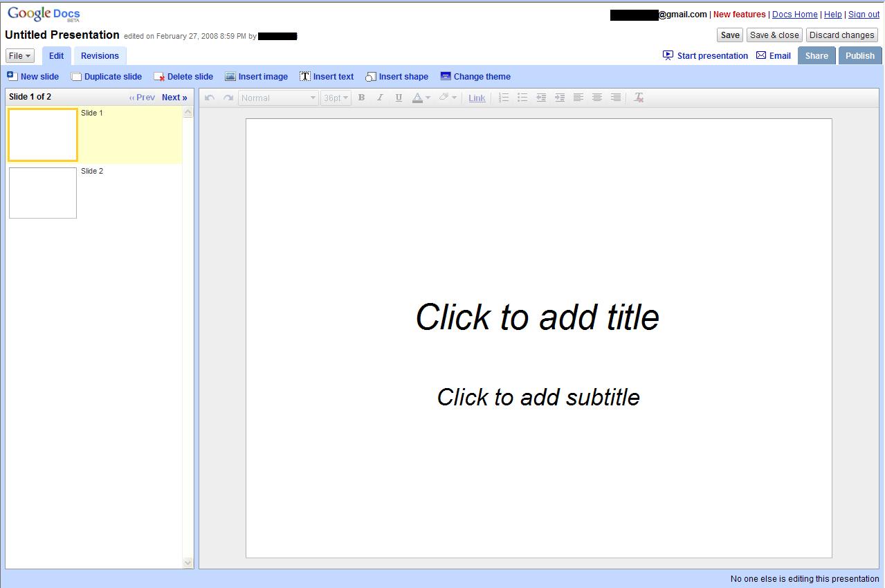This screenshot has height=588, width=885.
Task: Align text right
Action: pyautogui.click(x=616, y=98)
